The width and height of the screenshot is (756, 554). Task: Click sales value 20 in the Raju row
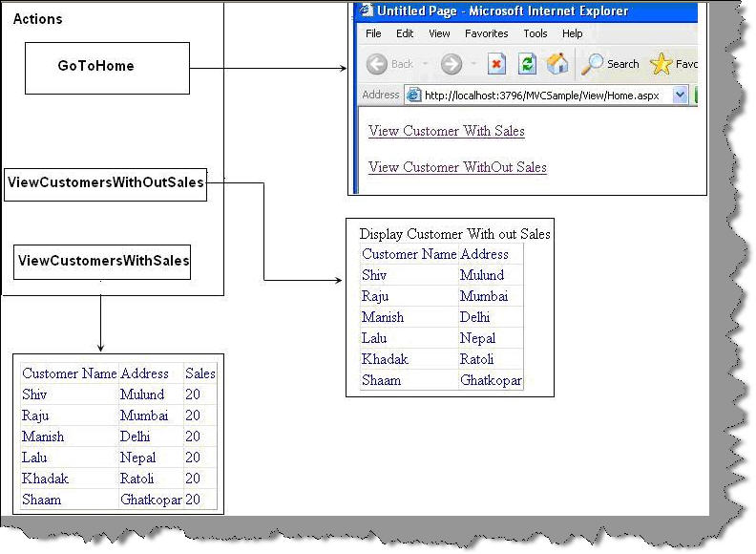pyautogui.click(x=193, y=415)
